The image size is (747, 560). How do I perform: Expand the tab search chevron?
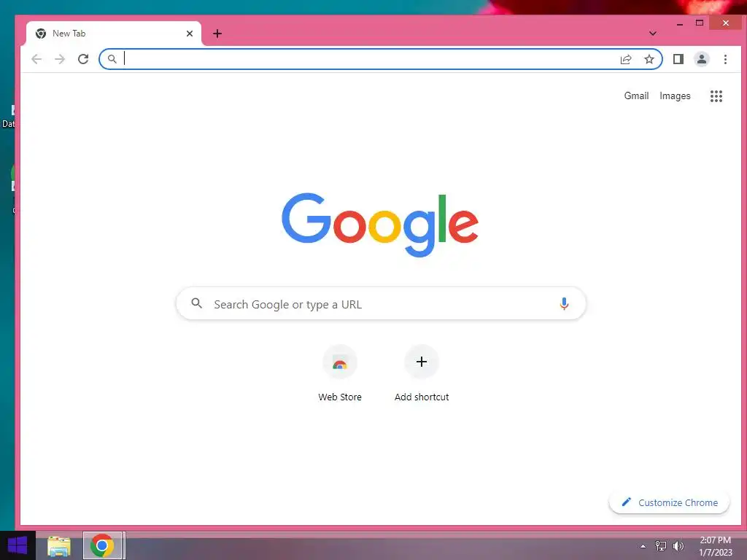point(653,34)
